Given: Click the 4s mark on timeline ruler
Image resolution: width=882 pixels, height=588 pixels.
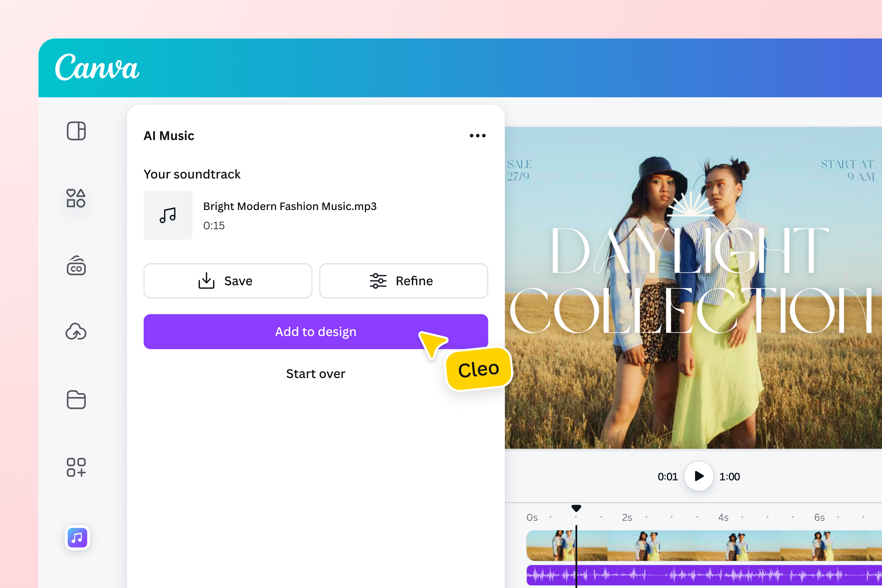Looking at the screenshot, I should click(x=723, y=518).
